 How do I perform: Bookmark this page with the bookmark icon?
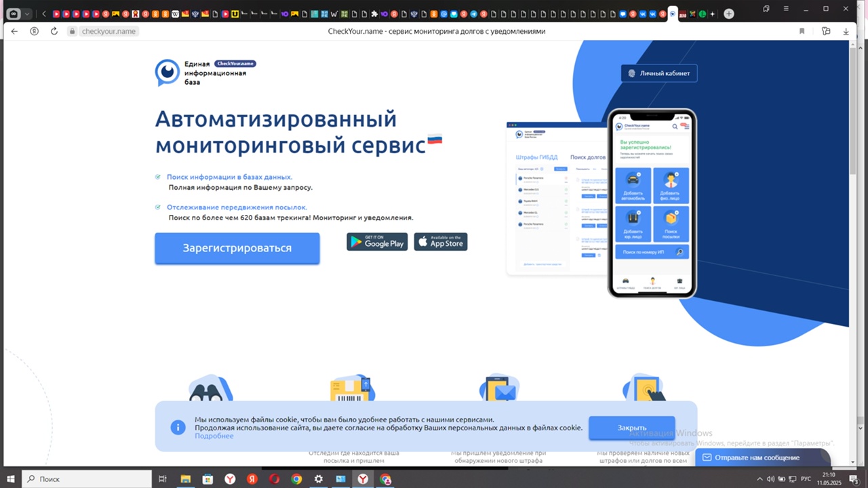point(802,31)
